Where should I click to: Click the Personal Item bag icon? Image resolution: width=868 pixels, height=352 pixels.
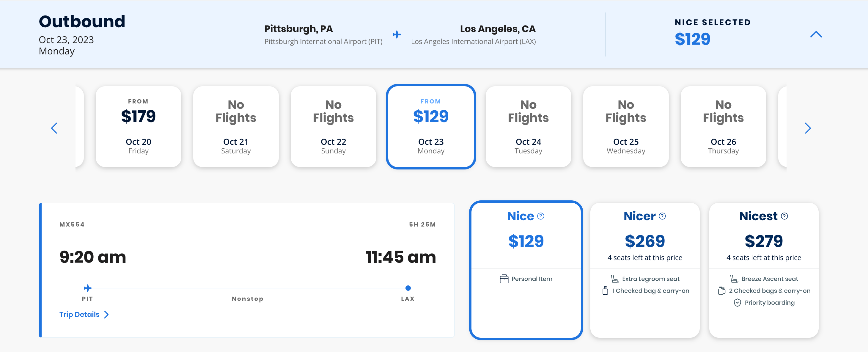tap(504, 279)
